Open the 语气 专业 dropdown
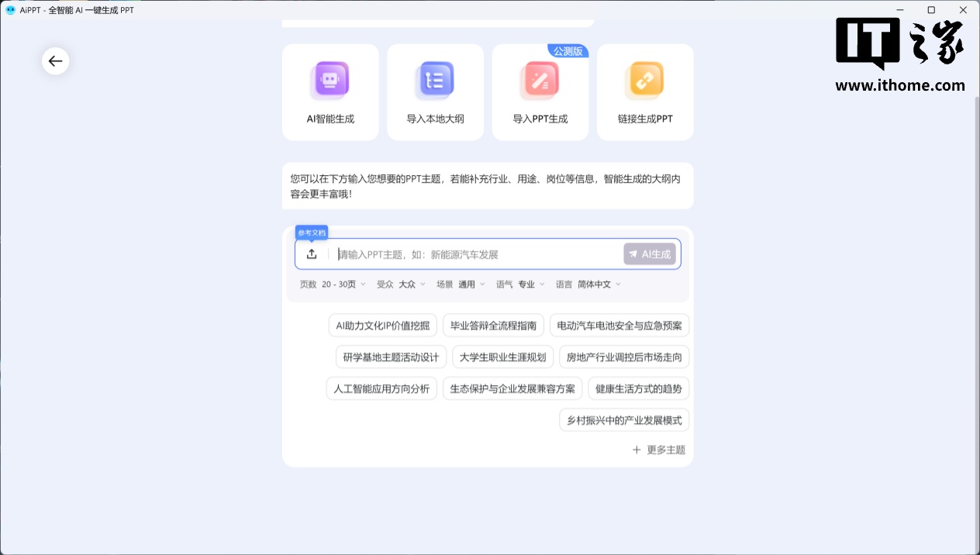Viewport: 980px width, 555px height. pyautogui.click(x=531, y=284)
